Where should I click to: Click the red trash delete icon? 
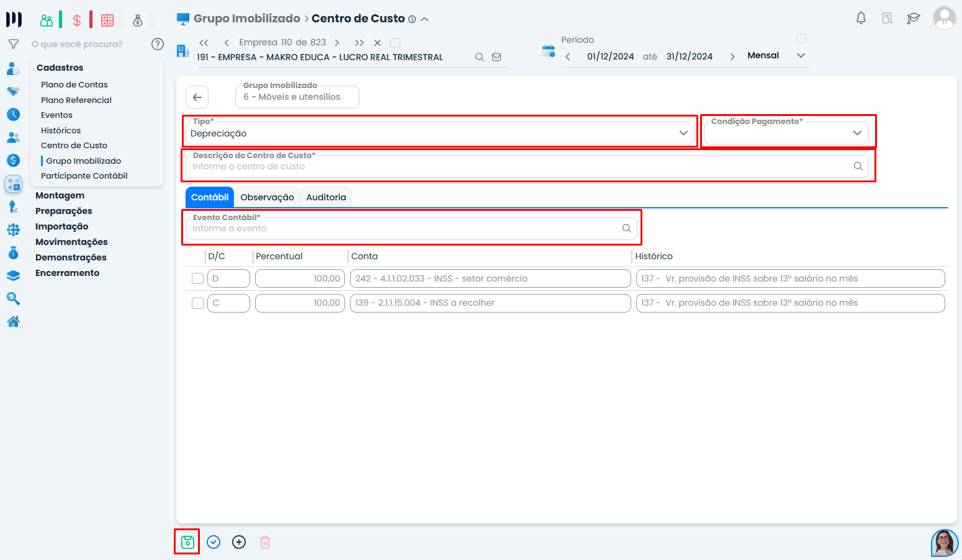pyautogui.click(x=265, y=543)
